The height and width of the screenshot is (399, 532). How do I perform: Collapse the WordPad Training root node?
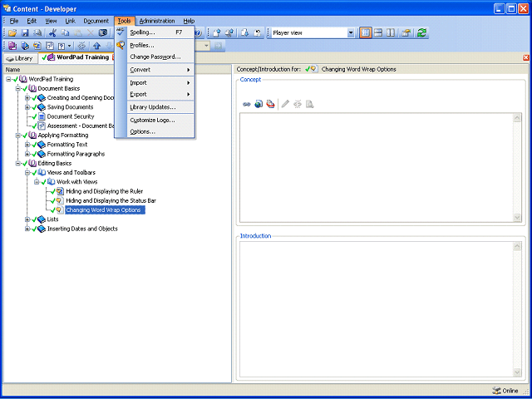[8, 79]
